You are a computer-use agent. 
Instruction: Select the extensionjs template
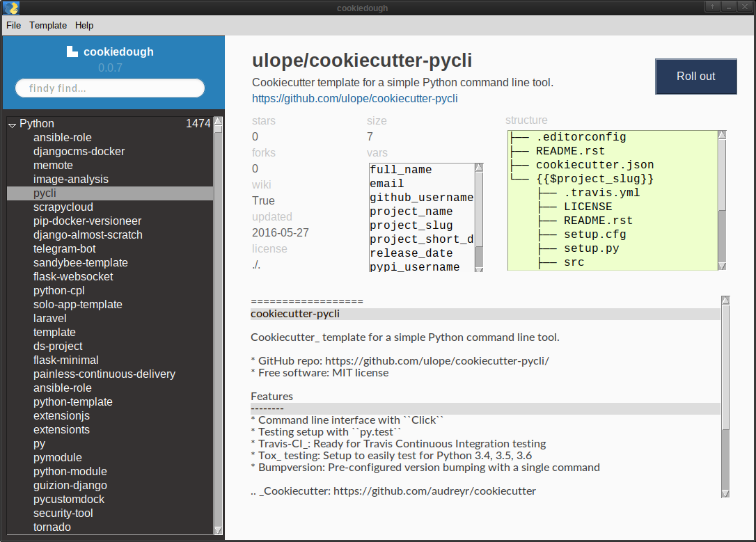coord(61,416)
